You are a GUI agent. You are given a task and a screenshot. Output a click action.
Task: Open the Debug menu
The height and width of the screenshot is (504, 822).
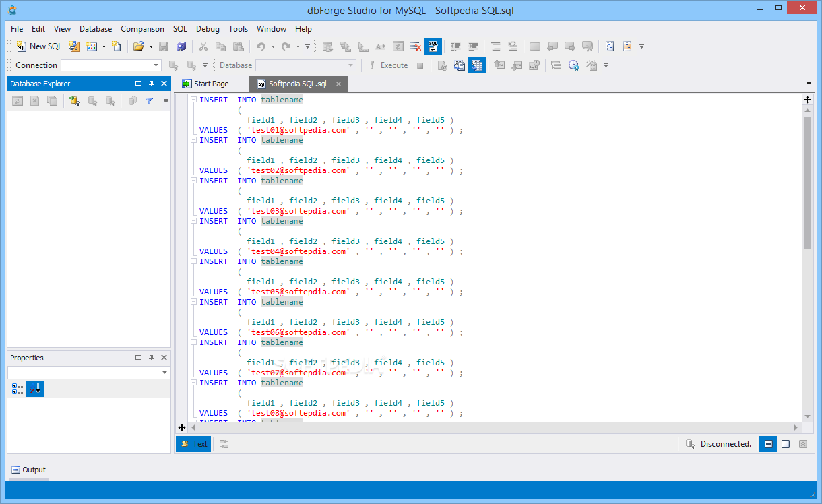[x=208, y=29]
